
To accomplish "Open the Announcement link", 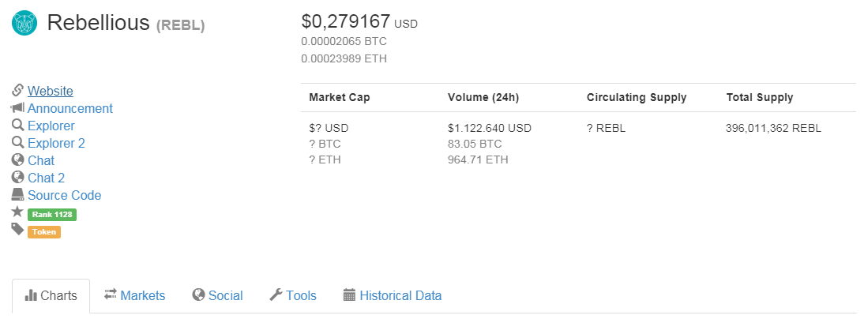I will click(70, 109).
